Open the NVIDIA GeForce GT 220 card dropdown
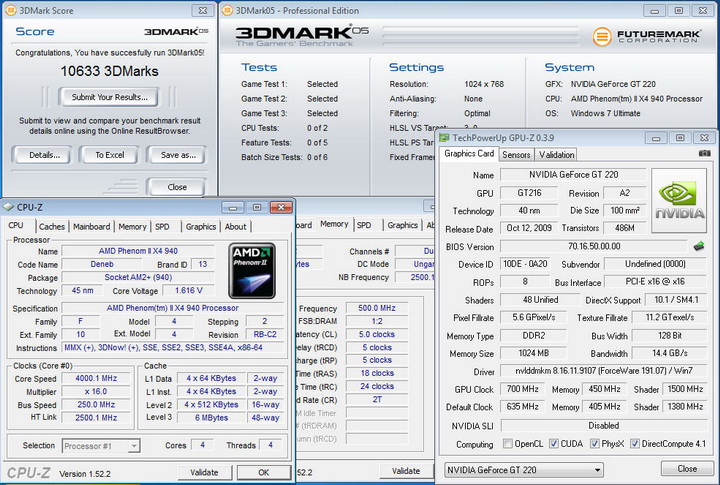Viewport: 720px width, 485px height. click(x=523, y=470)
